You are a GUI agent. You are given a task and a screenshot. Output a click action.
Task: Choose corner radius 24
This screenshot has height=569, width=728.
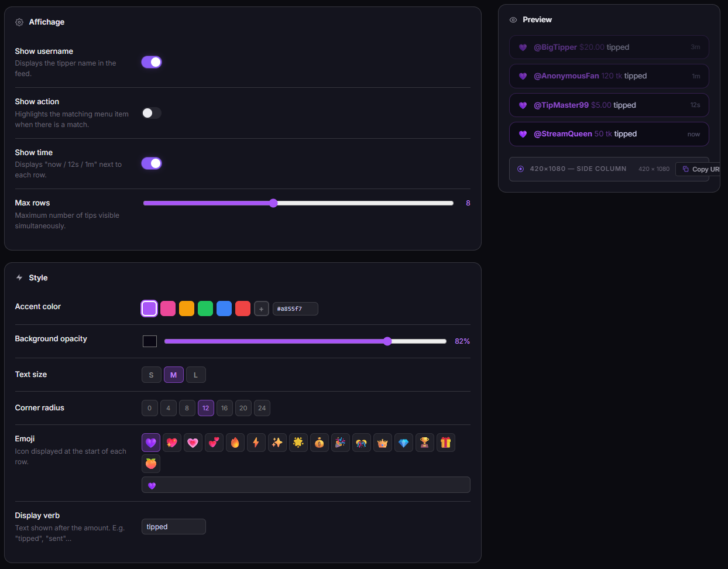coord(262,408)
